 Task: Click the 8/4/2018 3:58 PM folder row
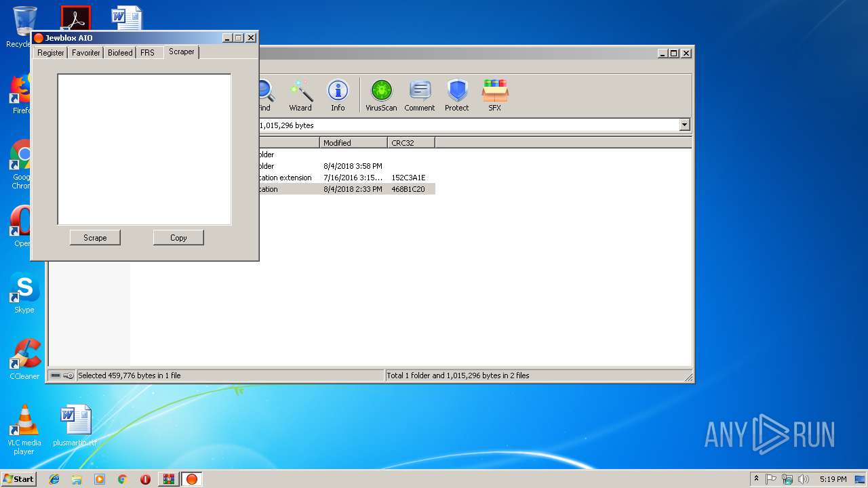pyautogui.click(x=346, y=166)
